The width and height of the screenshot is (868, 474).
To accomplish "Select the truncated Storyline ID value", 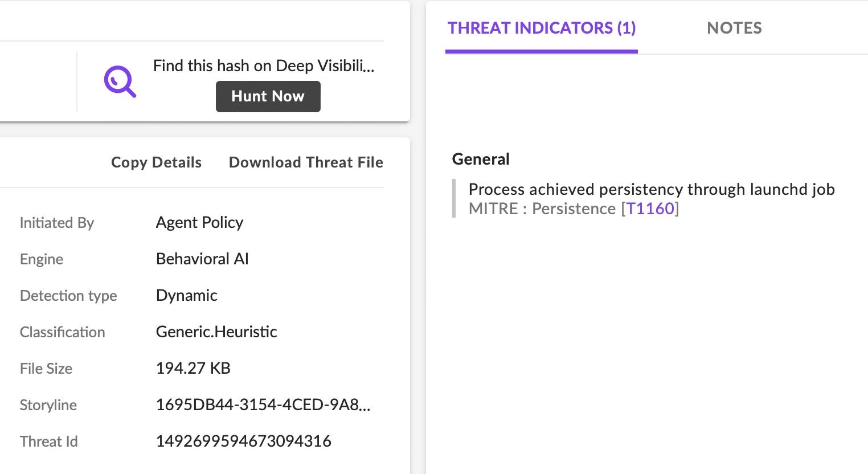I will pos(263,404).
